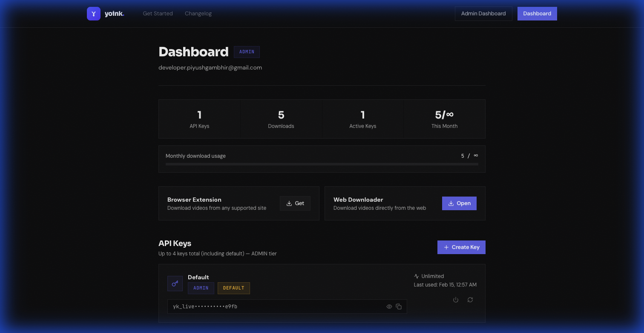The height and width of the screenshot is (333, 644).
Task: Copy the Default API key
Action: tap(399, 307)
